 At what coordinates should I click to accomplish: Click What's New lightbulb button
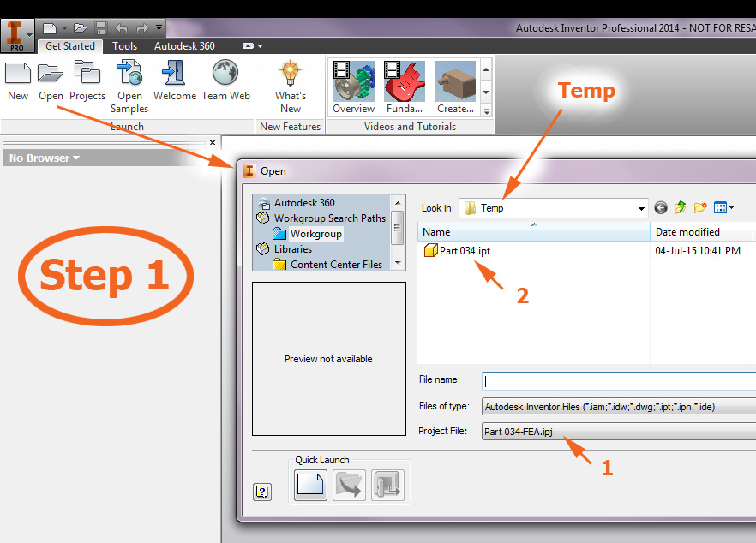[x=291, y=87]
